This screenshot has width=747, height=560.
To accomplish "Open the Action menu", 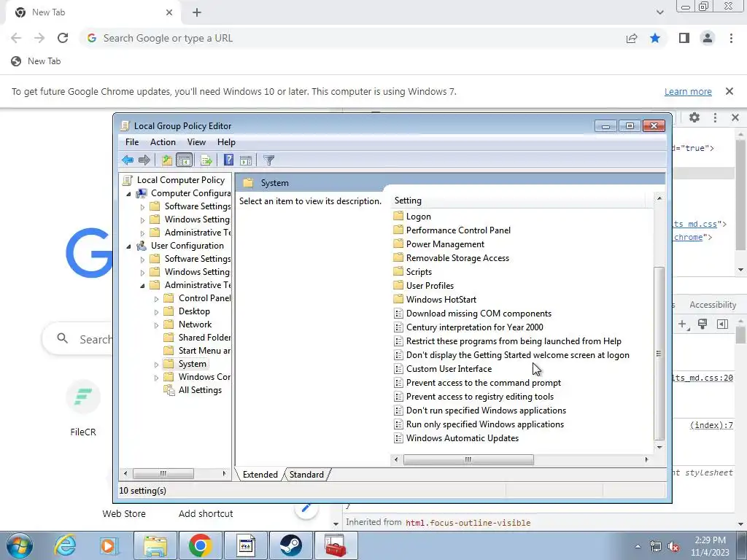I will [x=163, y=142].
